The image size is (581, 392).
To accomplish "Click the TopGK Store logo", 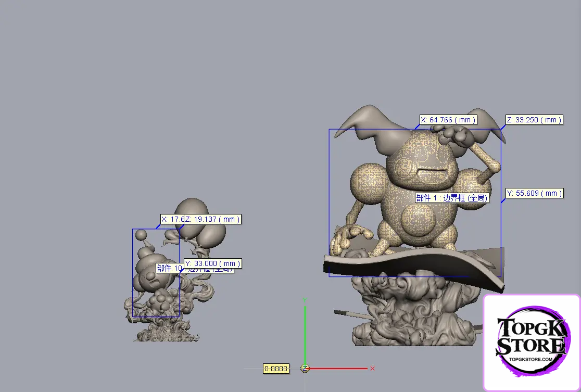I will 532,342.
